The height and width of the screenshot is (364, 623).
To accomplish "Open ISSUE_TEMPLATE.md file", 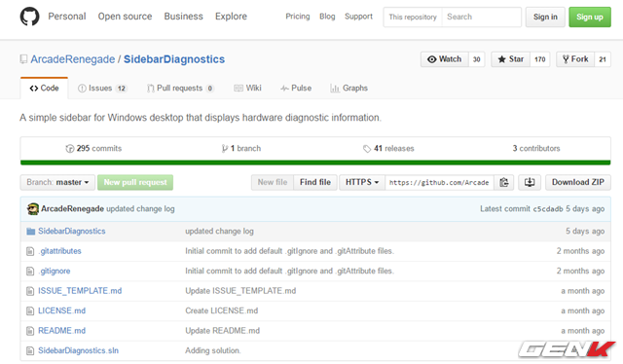I will pos(80,291).
